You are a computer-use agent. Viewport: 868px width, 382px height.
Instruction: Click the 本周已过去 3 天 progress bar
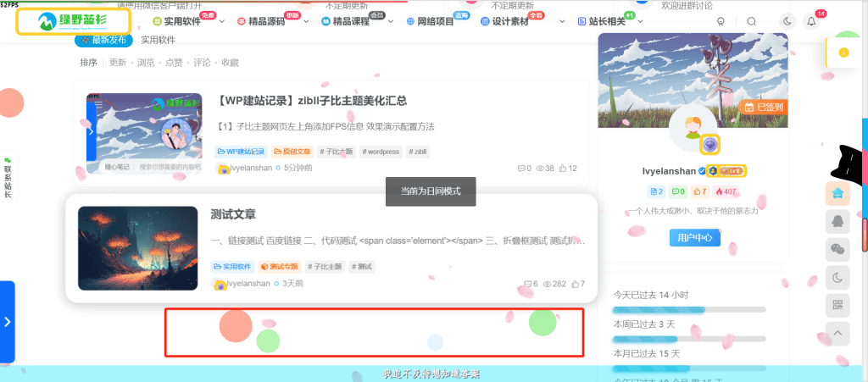[x=690, y=339]
